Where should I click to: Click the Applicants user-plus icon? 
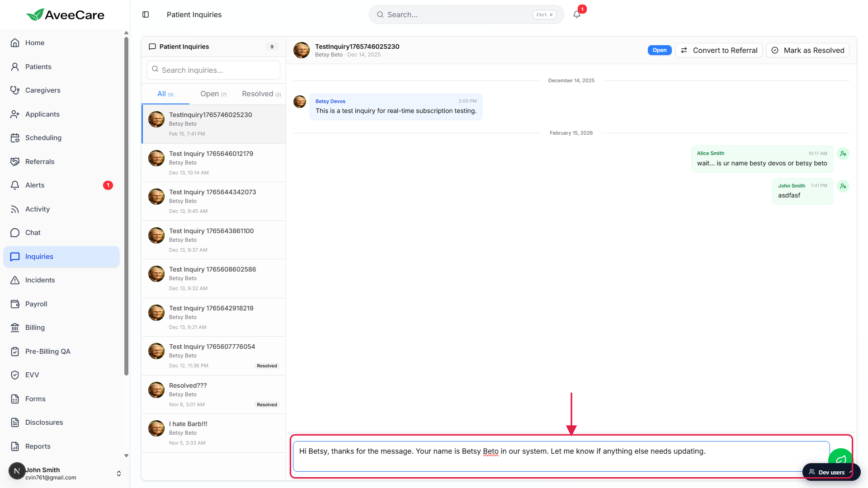click(x=15, y=114)
